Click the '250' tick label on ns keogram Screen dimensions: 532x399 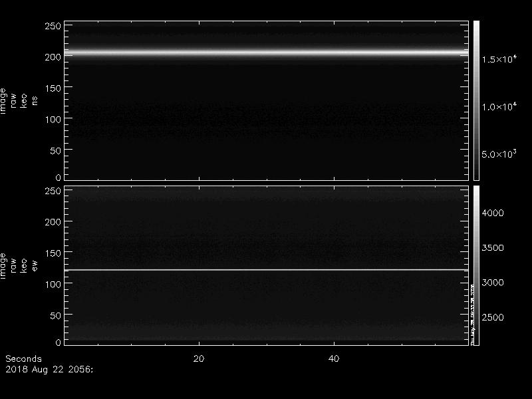pos(53,26)
